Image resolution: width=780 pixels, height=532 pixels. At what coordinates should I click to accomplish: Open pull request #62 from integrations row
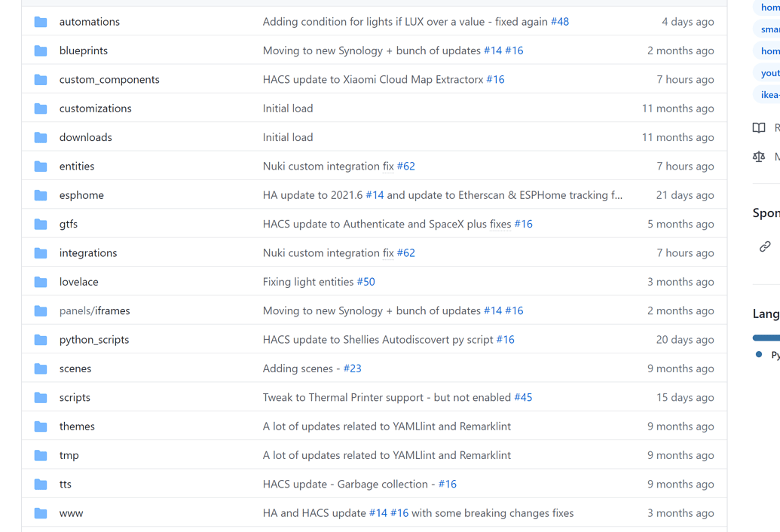point(406,252)
